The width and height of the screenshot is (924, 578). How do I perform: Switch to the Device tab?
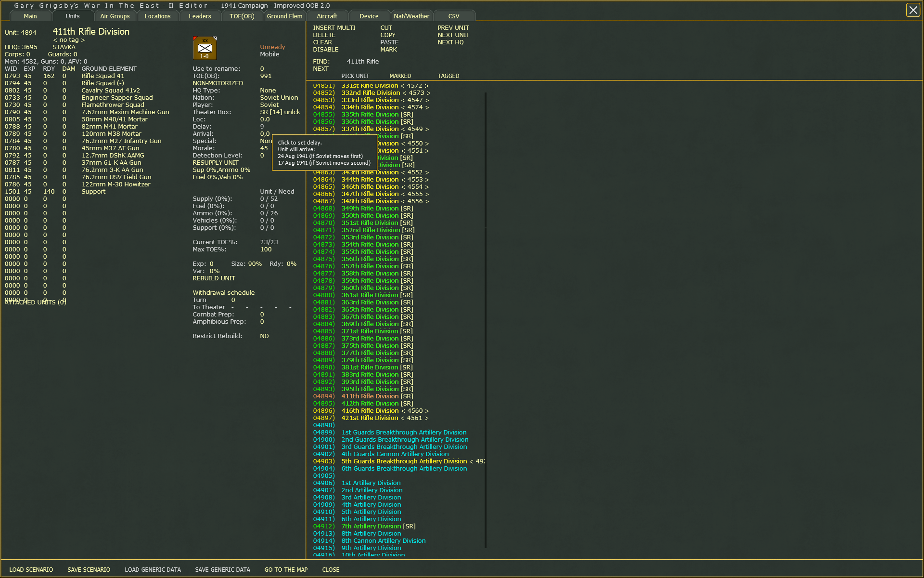[x=369, y=16]
